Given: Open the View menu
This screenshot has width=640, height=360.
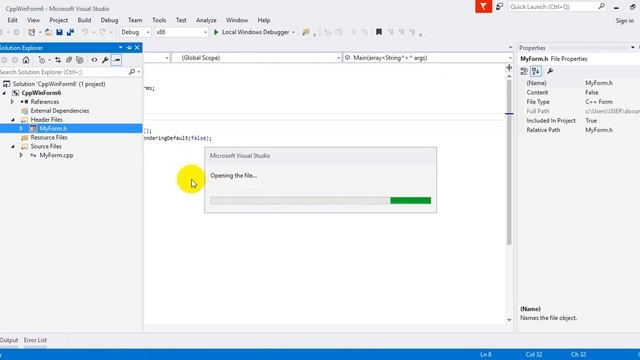Looking at the screenshot, I should (x=33, y=20).
